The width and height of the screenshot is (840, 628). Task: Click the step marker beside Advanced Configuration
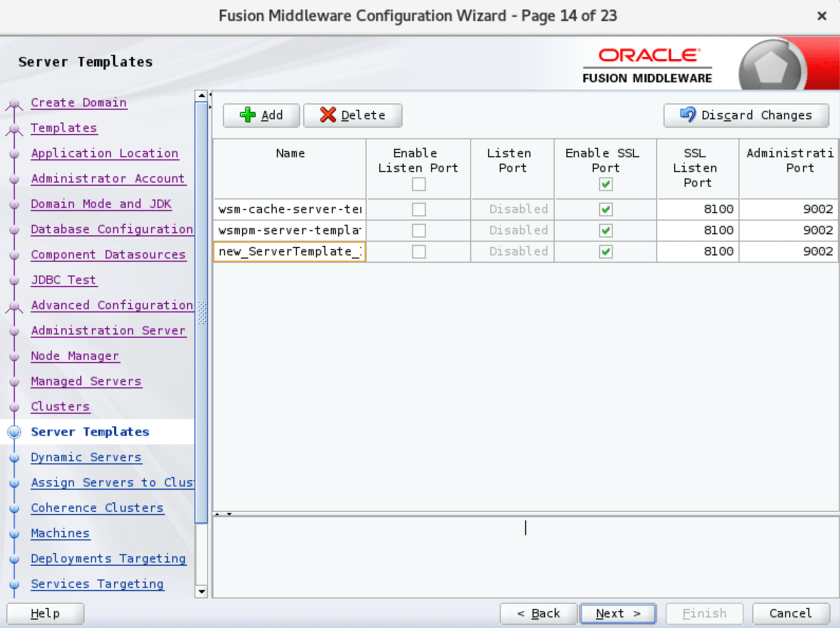[14, 307]
